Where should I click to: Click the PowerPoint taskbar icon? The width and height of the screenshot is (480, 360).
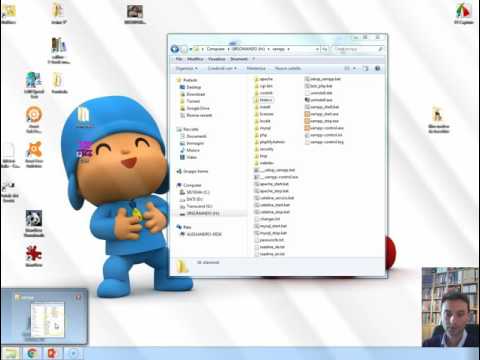pyautogui.click(x=52, y=353)
